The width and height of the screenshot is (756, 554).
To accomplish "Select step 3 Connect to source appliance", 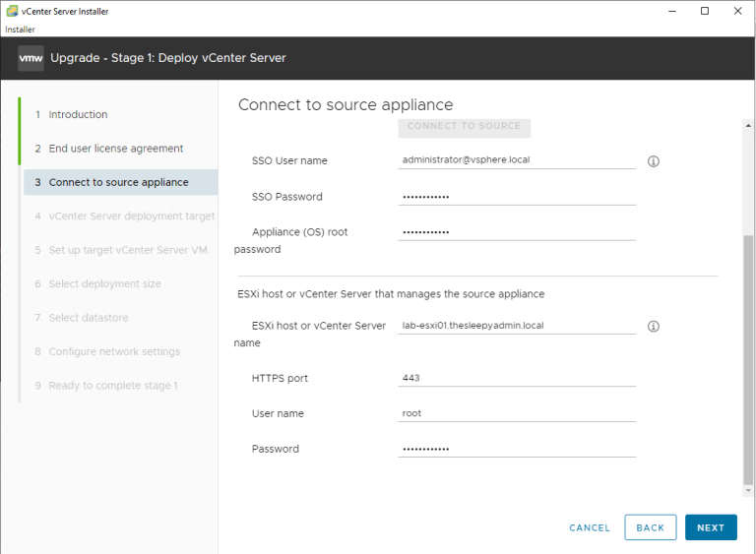I will coord(120,182).
